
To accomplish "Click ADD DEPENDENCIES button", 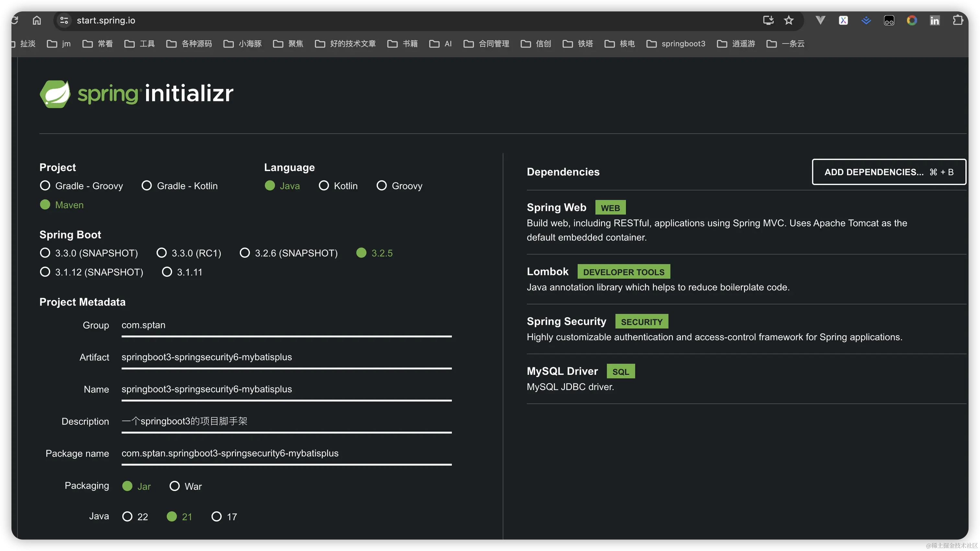I will [x=889, y=172].
